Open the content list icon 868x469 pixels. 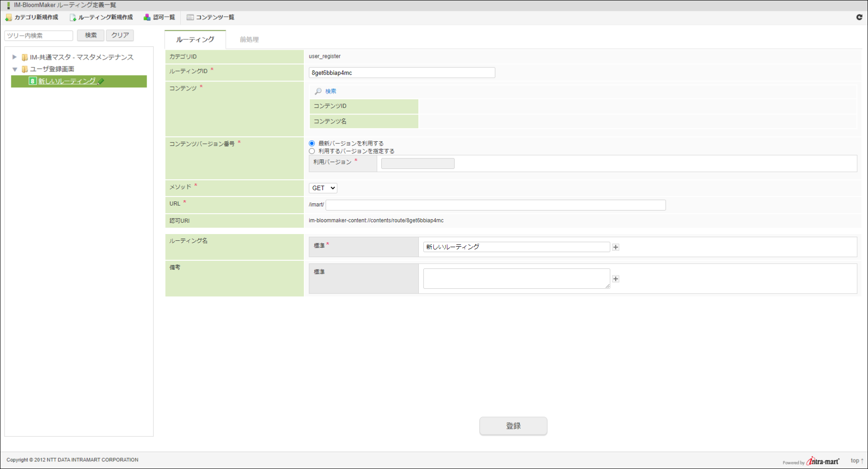[x=190, y=18]
